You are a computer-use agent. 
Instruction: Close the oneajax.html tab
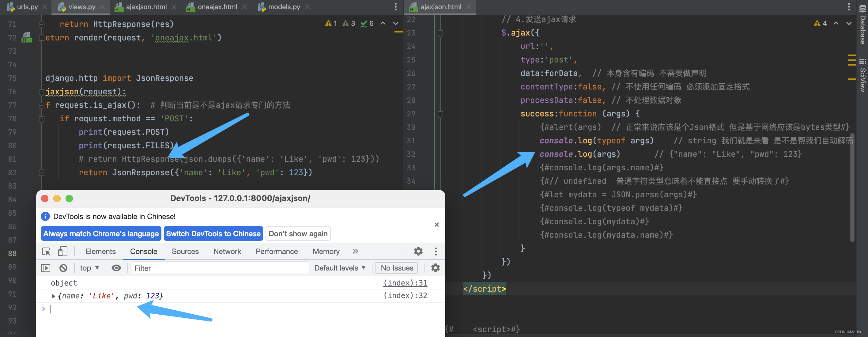pos(244,7)
